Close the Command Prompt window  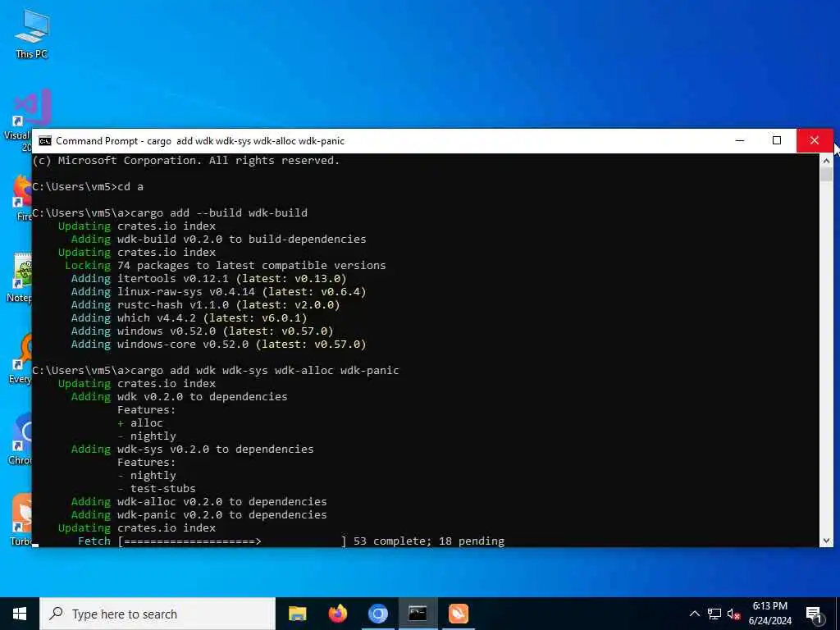(x=815, y=141)
